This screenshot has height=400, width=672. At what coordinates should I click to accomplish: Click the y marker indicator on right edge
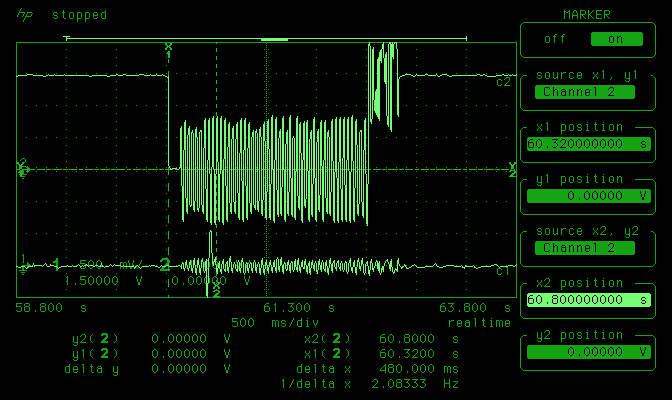(x=512, y=170)
